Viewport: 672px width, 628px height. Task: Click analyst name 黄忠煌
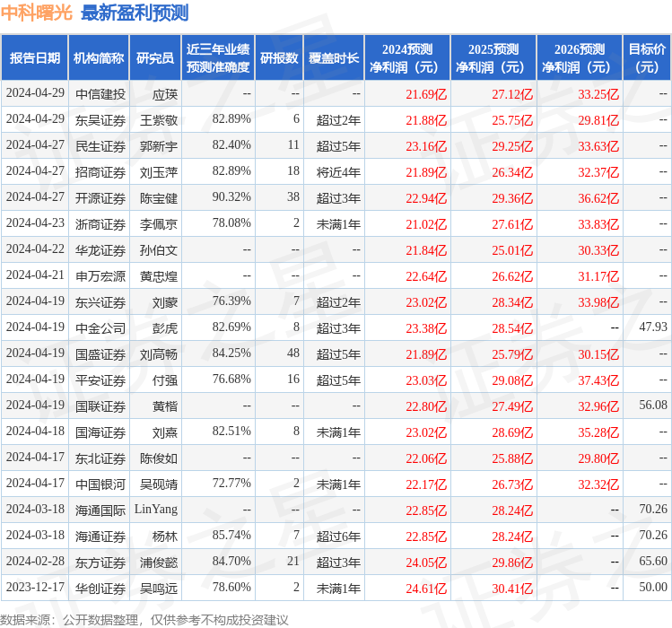(159, 276)
